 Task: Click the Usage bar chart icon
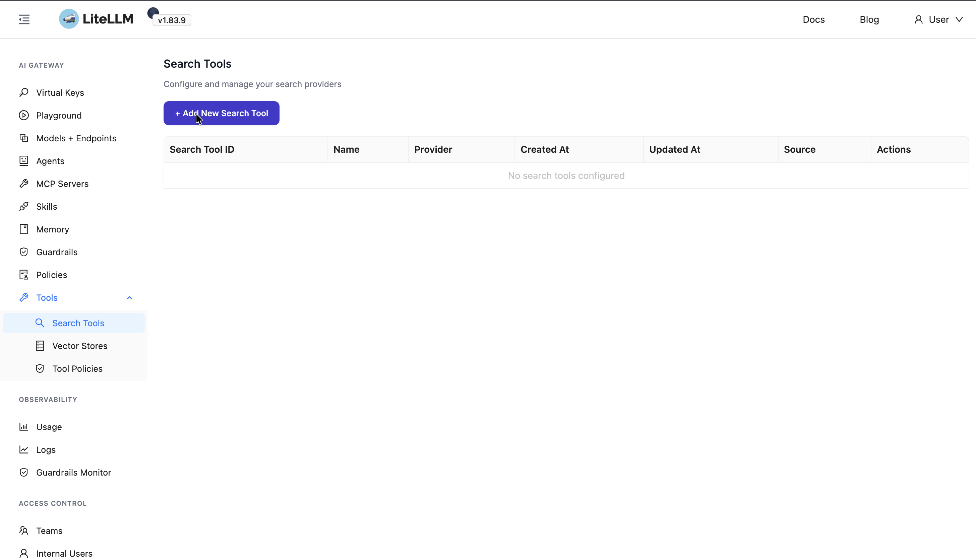point(24,427)
